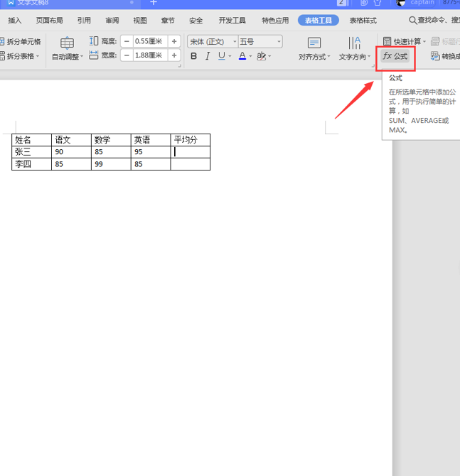
Task: Toggle bold formatting
Action: coord(193,56)
